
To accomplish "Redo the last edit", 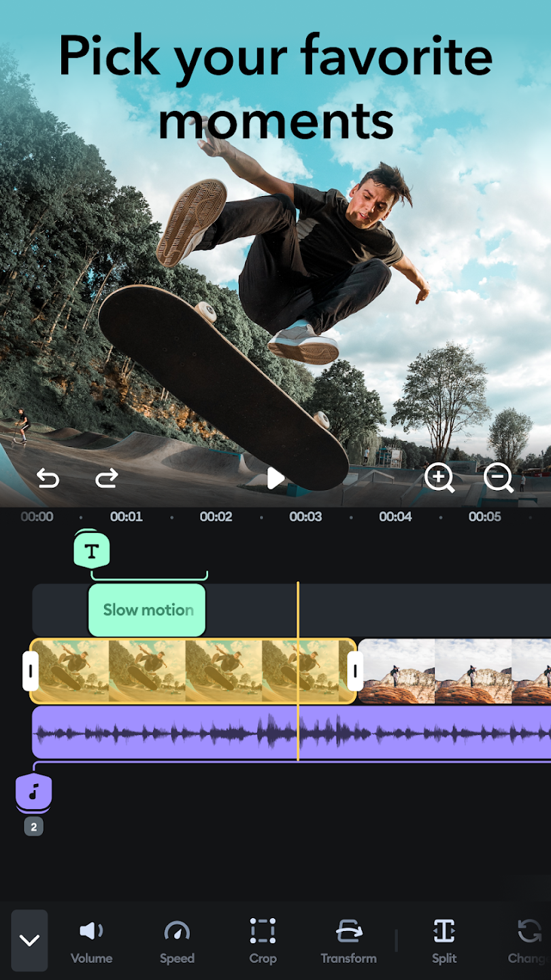I will pos(107,478).
